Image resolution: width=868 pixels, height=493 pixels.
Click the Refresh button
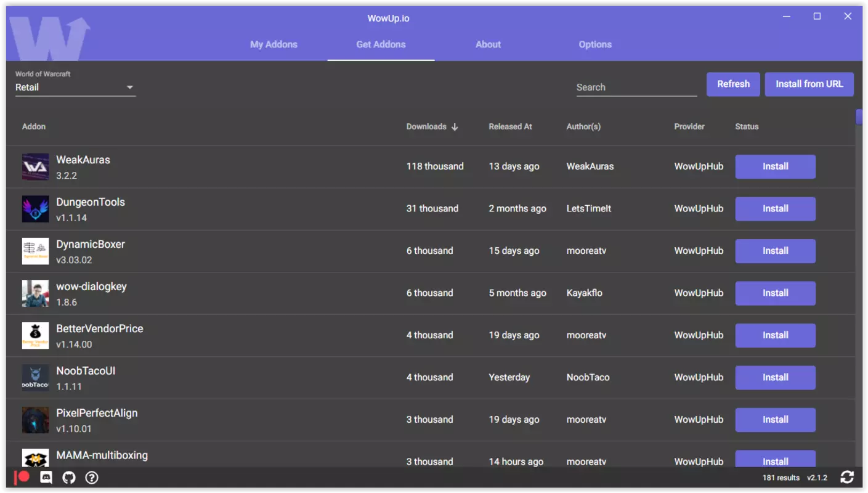[x=733, y=84]
